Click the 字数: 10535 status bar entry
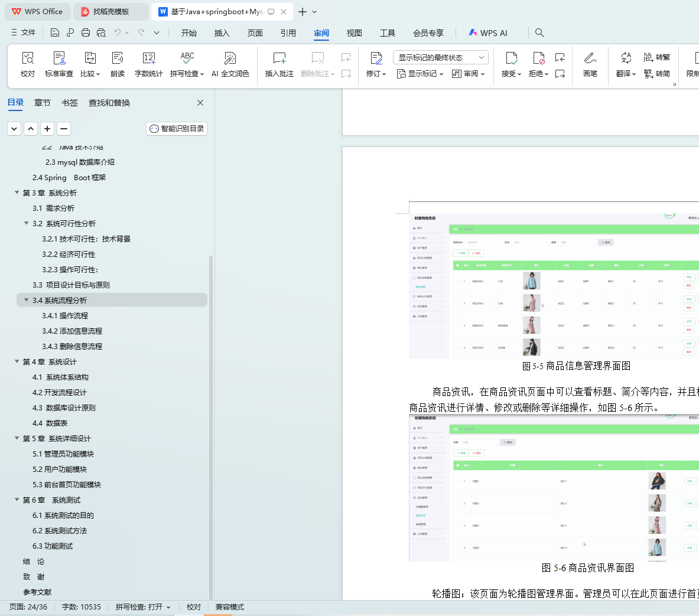The image size is (699, 616). pyautogui.click(x=81, y=607)
